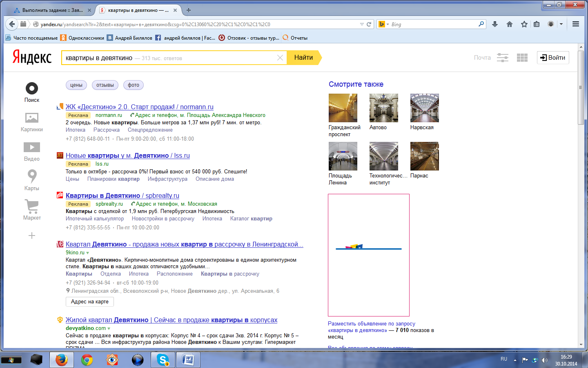The width and height of the screenshot is (588, 368).
Task: Click the RU keyboard language indicator
Action: pos(504,359)
